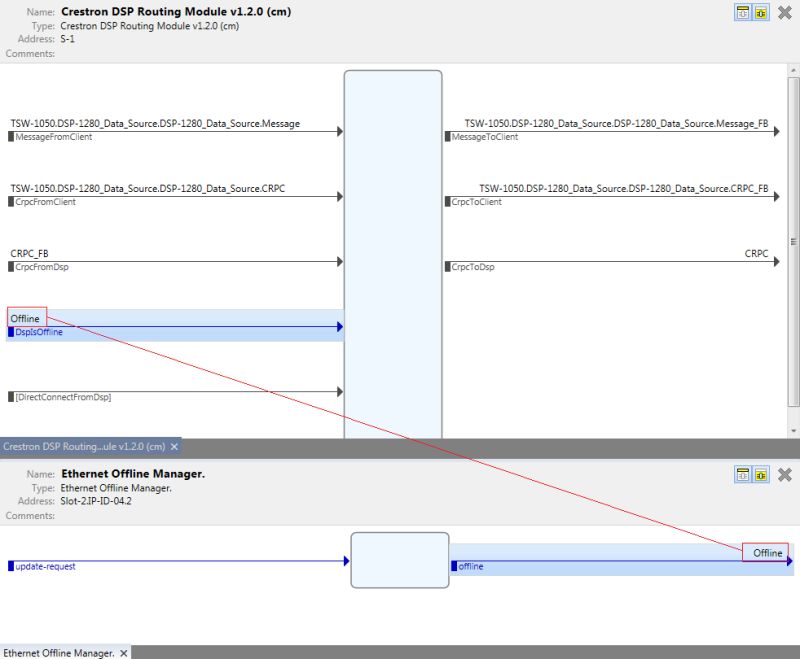This screenshot has width=800, height=659.
Task: Select the CrpcFromClient input signal label
Action: click(45, 202)
